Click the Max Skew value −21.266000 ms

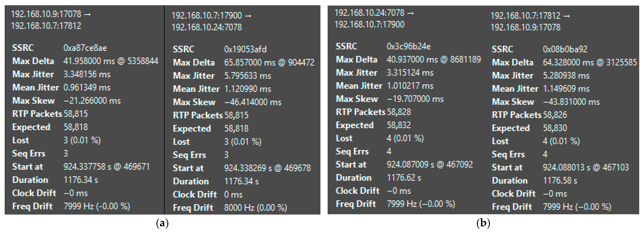coord(92,101)
